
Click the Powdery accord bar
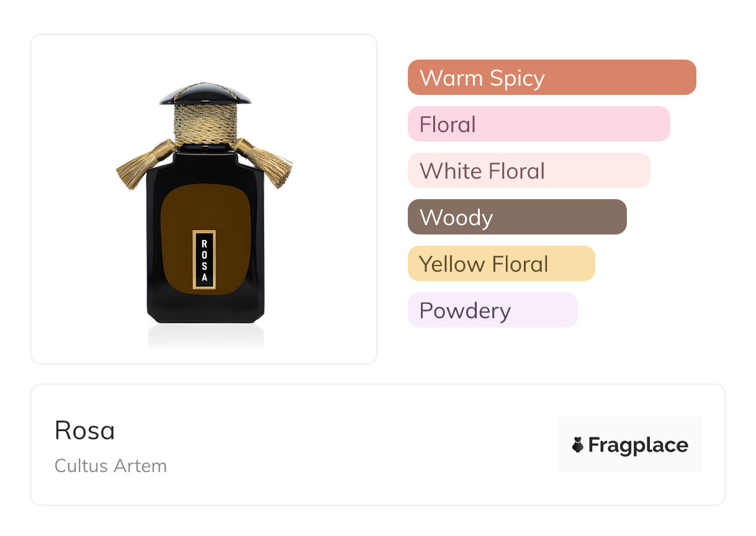tap(492, 310)
